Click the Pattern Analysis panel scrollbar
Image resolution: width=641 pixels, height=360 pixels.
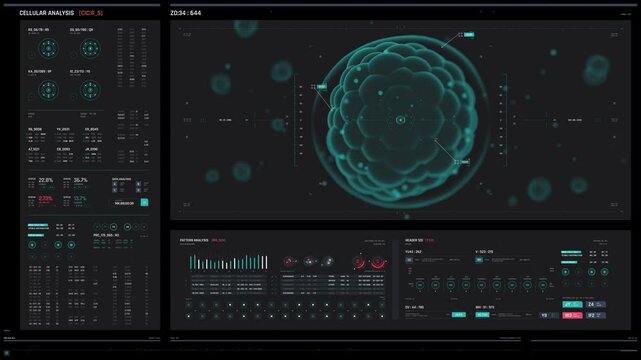[x=395, y=280]
